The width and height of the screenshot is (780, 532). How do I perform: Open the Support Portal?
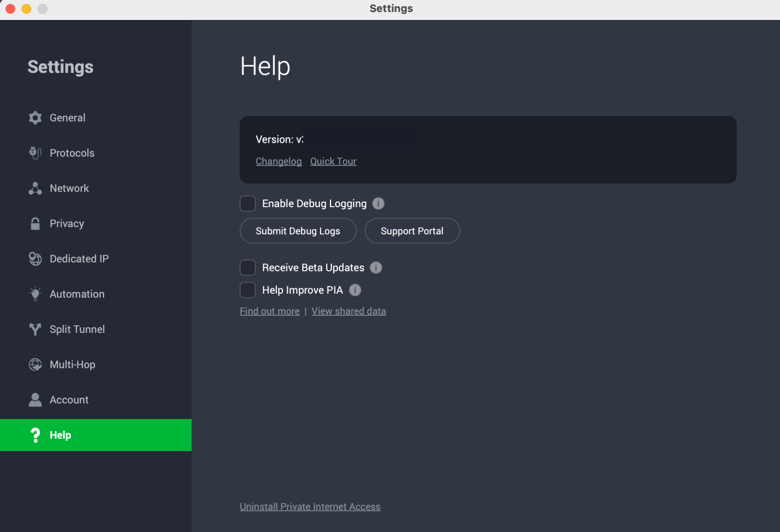click(x=412, y=231)
